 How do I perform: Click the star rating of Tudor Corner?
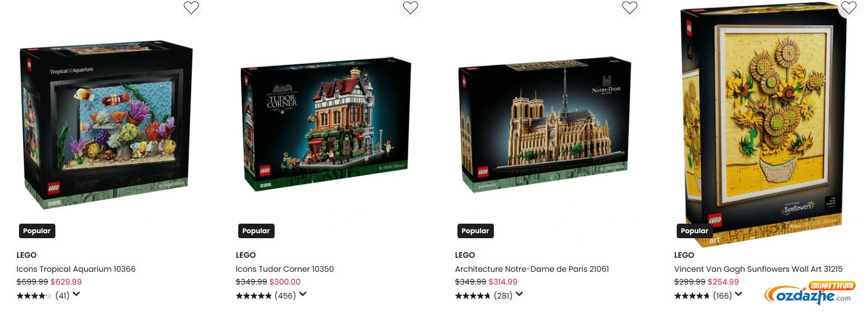[x=254, y=296]
